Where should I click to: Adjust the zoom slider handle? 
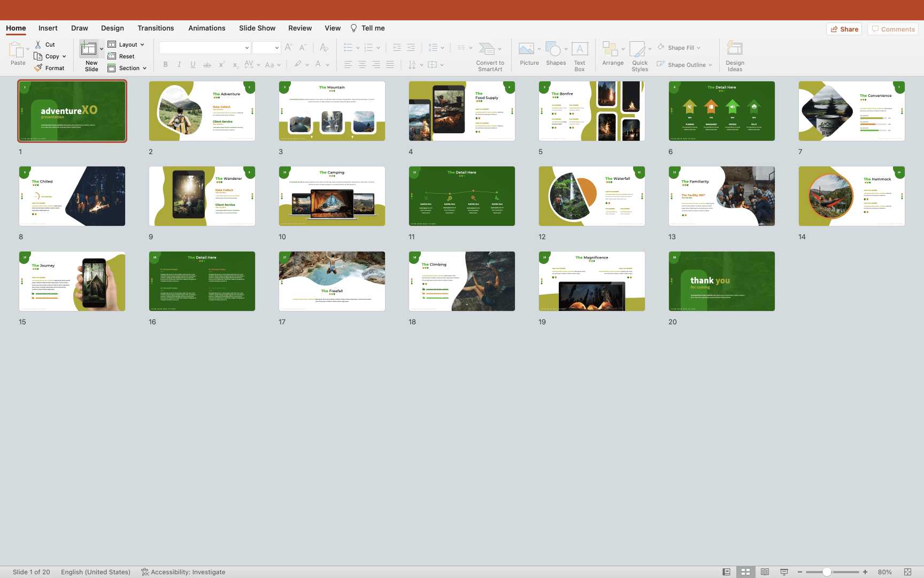point(827,572)
